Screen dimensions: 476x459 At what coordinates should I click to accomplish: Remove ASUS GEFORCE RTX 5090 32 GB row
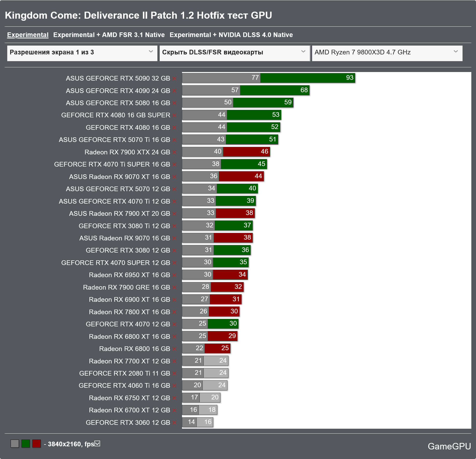tap(174, 78)
